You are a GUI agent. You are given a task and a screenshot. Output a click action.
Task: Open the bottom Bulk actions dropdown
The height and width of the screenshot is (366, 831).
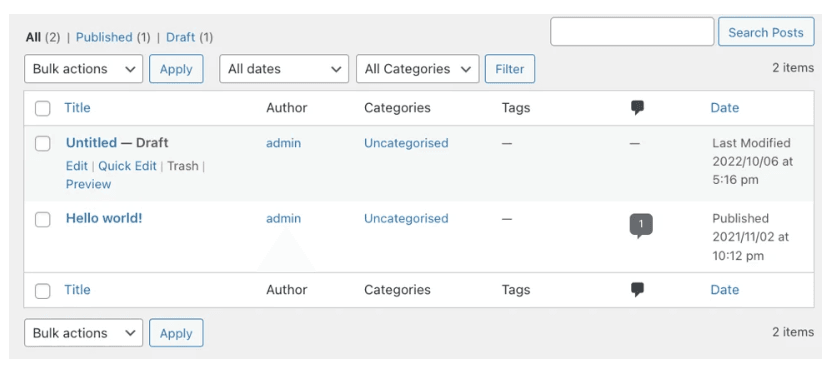(83, 333)
